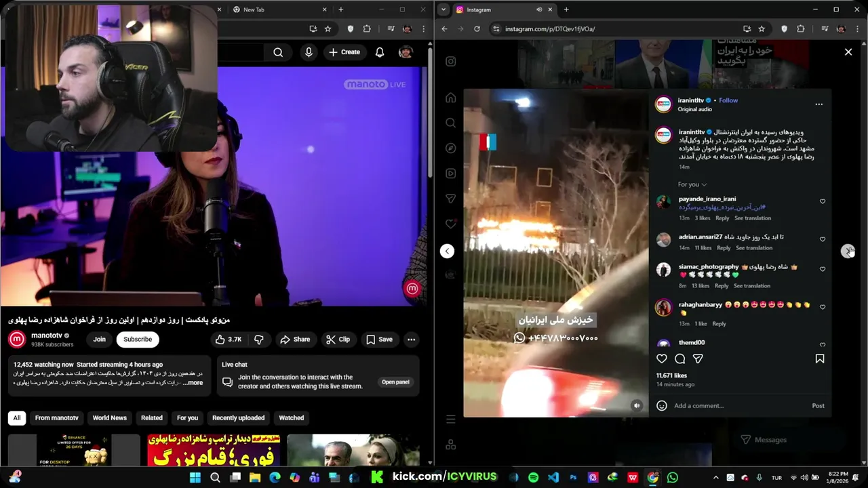This screenshot has height=488, width=868.
Task: Click Join button for manototv
Action: coord(100,340)
